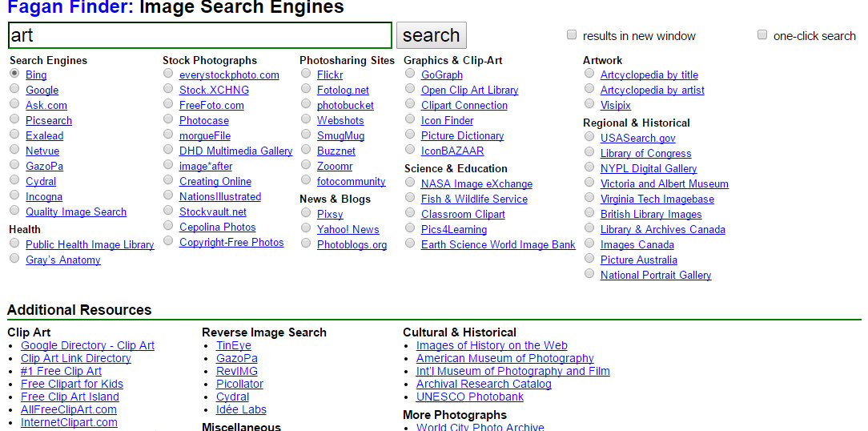
Task: Enable results in new window checkbox
Action: [x=572, y=35]
